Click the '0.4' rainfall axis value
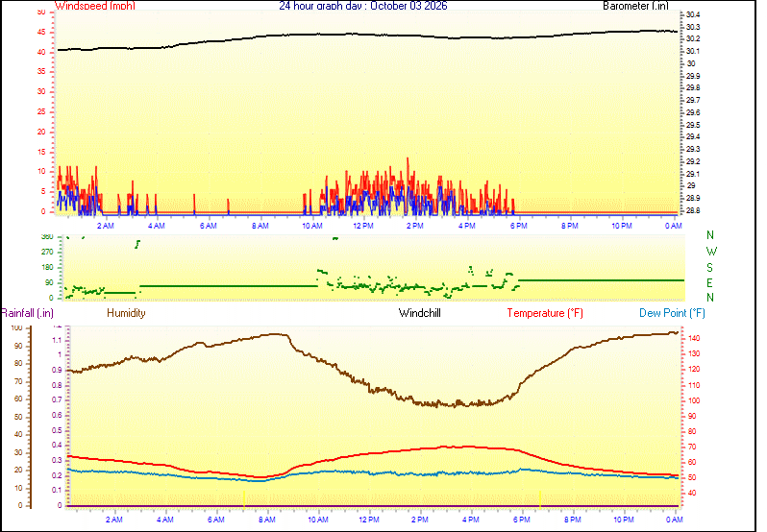Screen dimensions: 767x532 pos(58,445)
